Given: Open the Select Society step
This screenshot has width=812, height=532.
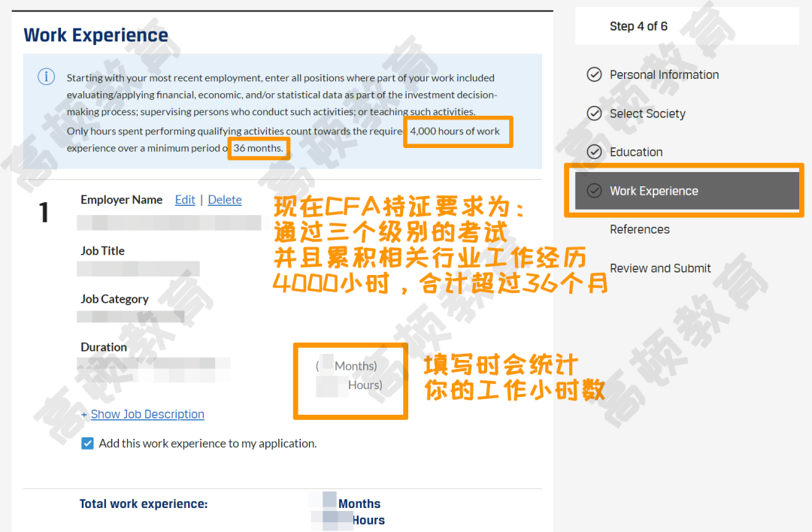Looking at the screenshot, I should tap(647, 113).
